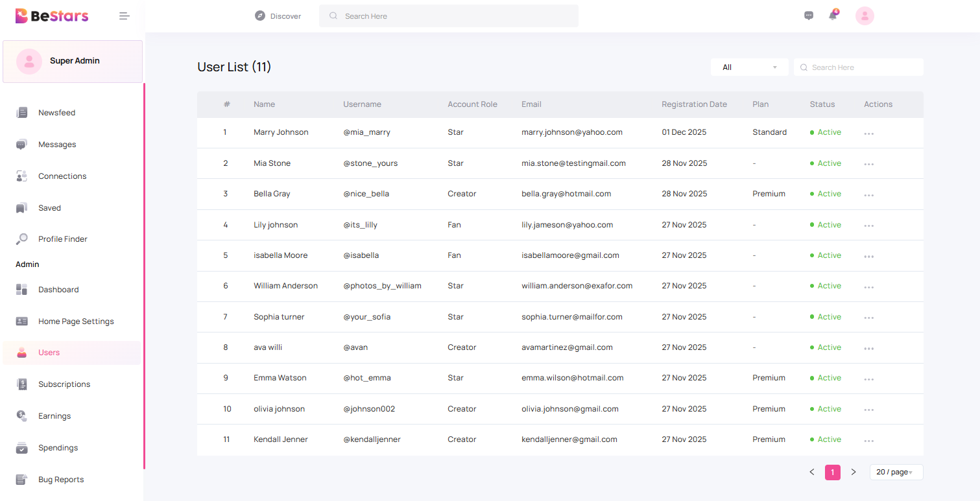980x501 pixels.
Task: Open the Discover section
Action: tap(278, 16)
